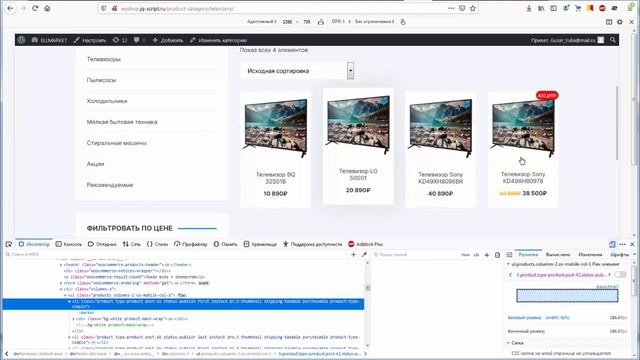Toggle .cls classes panel button
Screen dimensions: 640x360
476,254
